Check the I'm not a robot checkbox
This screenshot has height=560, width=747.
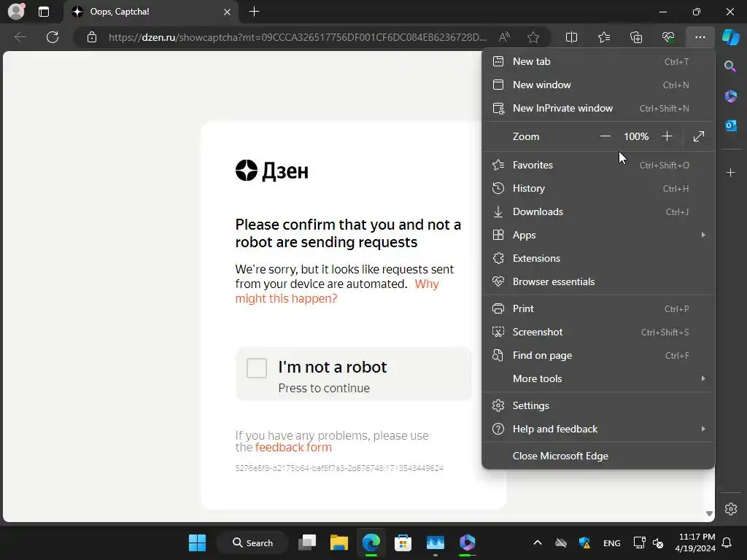tap(256, 368)
